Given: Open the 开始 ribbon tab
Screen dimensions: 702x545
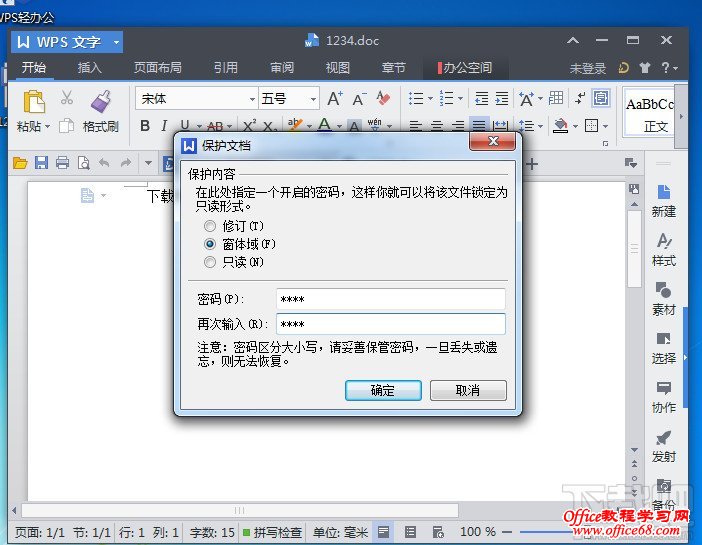Looking at the screenshot, I should tap(34, 68).
